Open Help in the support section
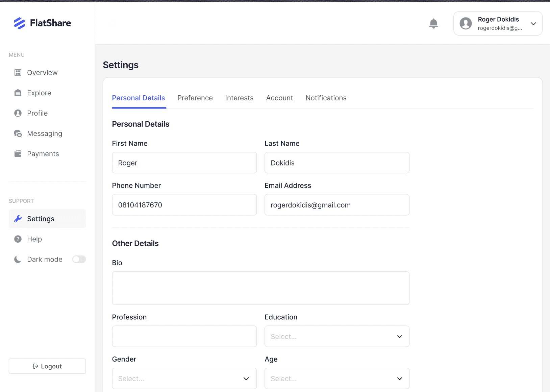550x392 pixels. 47,239
